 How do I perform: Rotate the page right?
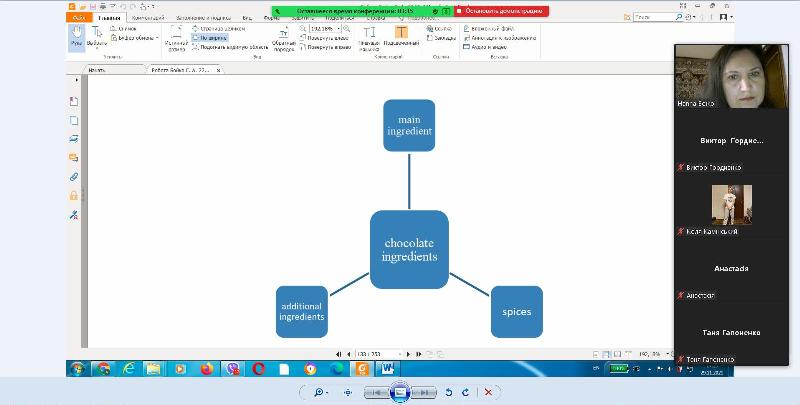(326, 47)
